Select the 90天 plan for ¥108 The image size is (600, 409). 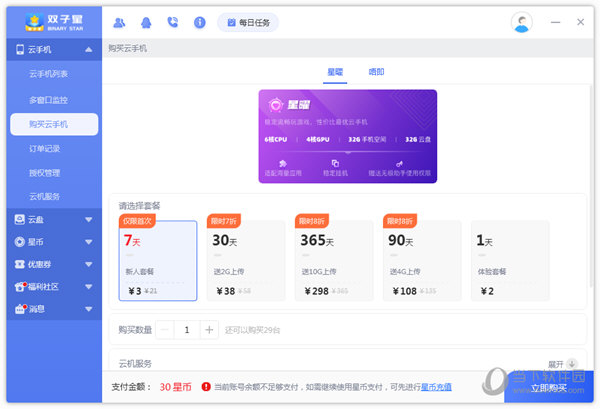click(x=422, y=261)
